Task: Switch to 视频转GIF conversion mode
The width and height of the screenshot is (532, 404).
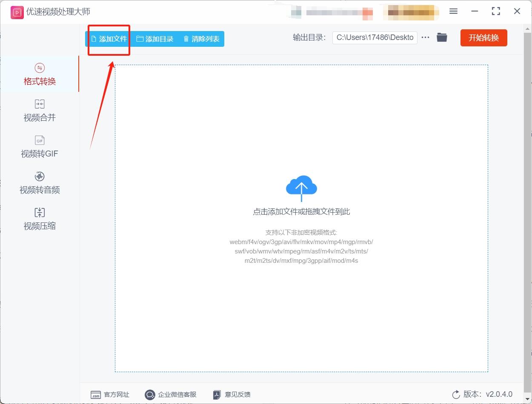Action: [x=39, y=147]
